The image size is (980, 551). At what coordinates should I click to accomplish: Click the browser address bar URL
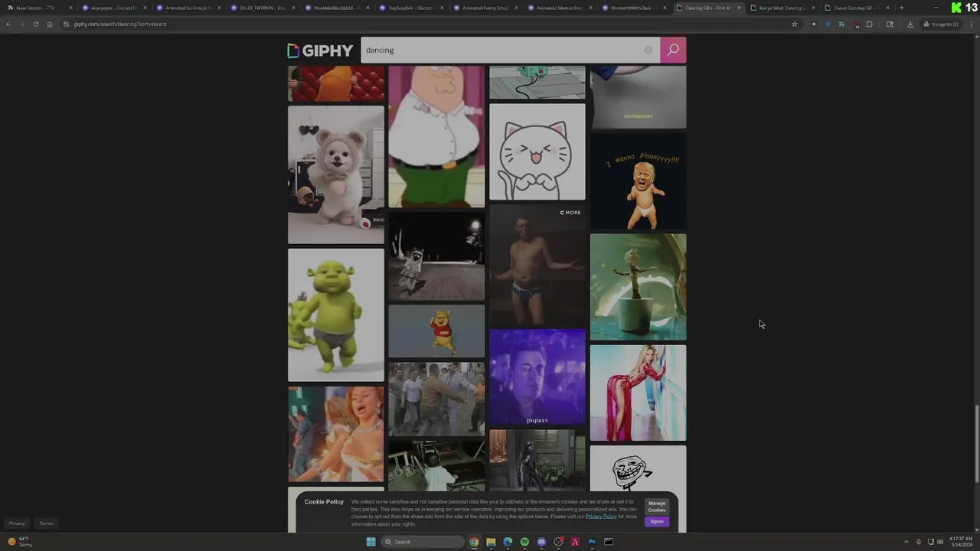(x=120, y=24)
